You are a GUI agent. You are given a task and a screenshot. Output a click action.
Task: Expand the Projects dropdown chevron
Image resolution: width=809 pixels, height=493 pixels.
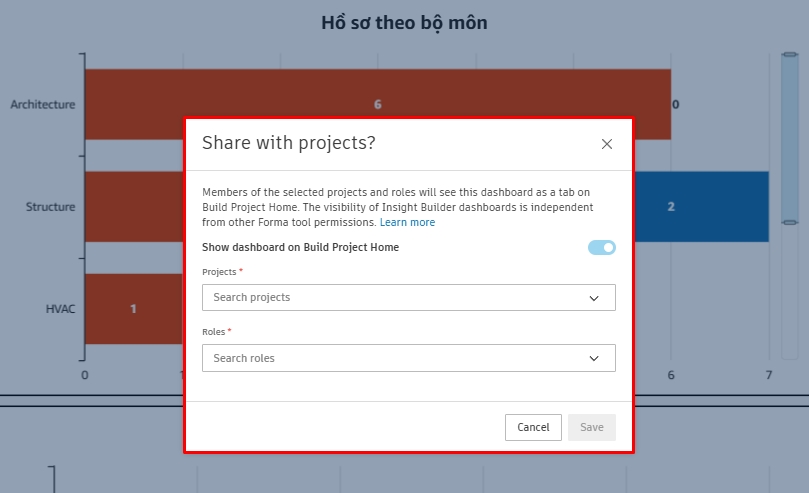tap(594, 298)
